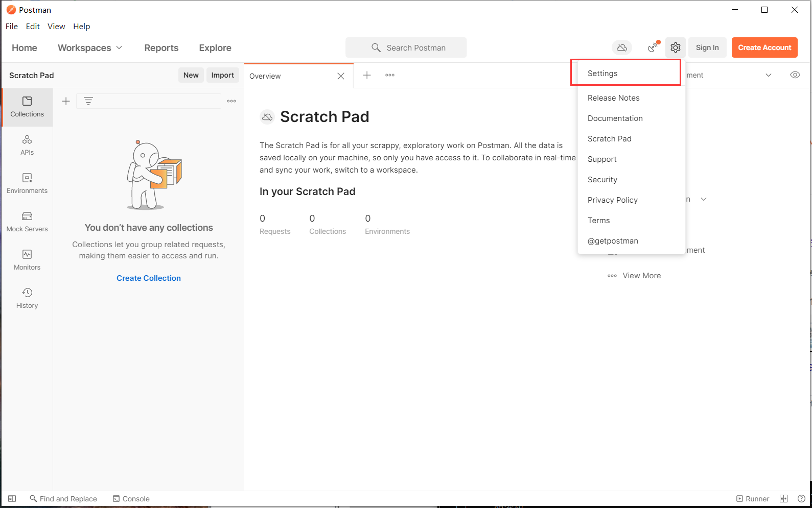Screen dimensions: 812x508
Task: Expand the Workspaces dropdown
Action: point(90,47)
